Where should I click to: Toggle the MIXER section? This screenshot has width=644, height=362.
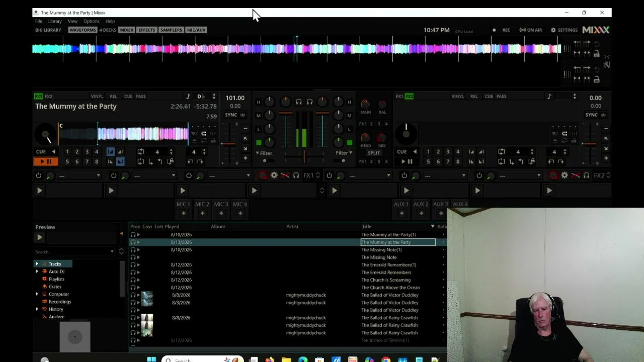point(127,30)
